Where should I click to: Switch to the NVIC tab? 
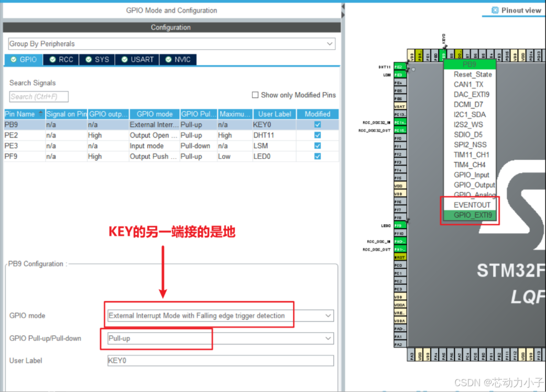click(x=178, y=60)
